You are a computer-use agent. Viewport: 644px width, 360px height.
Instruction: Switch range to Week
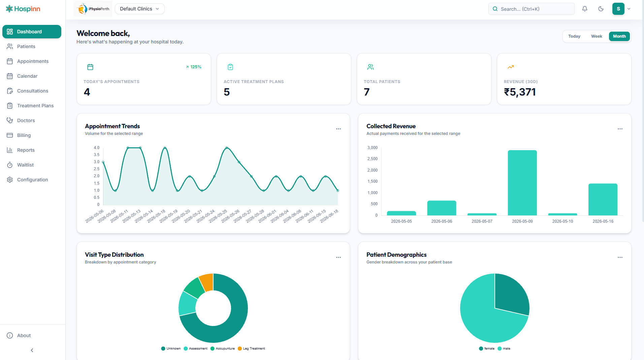tap(597, 36)
